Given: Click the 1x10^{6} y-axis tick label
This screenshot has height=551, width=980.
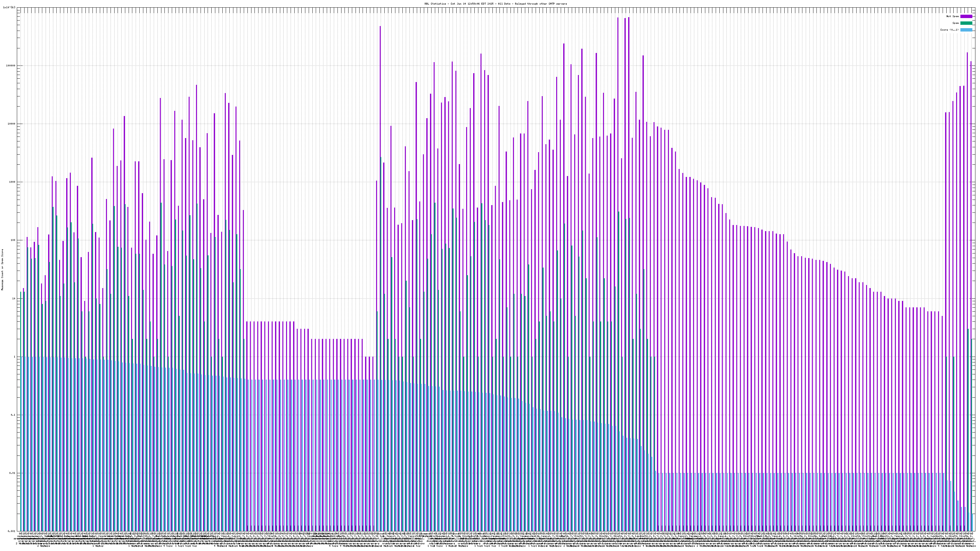Looking at the screenshot, I should tap(9, 7).
